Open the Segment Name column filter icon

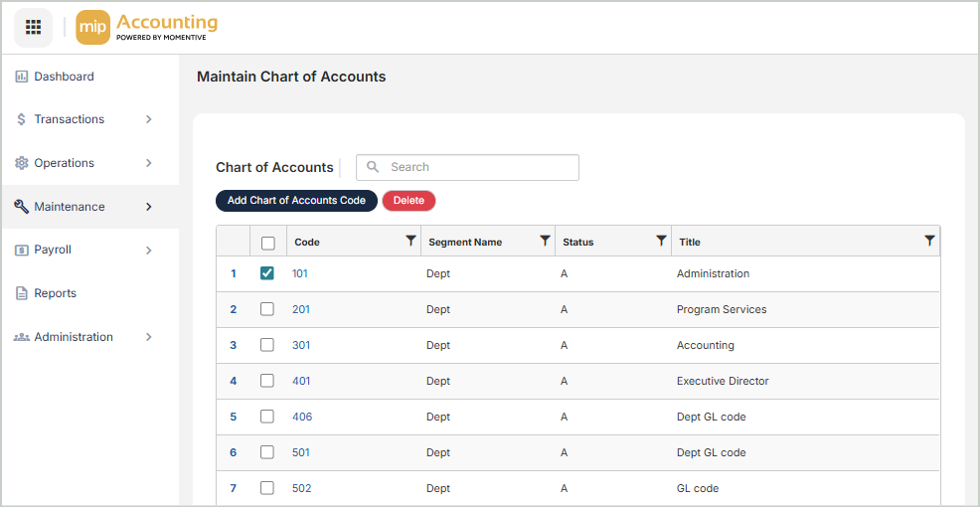(545, 241)
